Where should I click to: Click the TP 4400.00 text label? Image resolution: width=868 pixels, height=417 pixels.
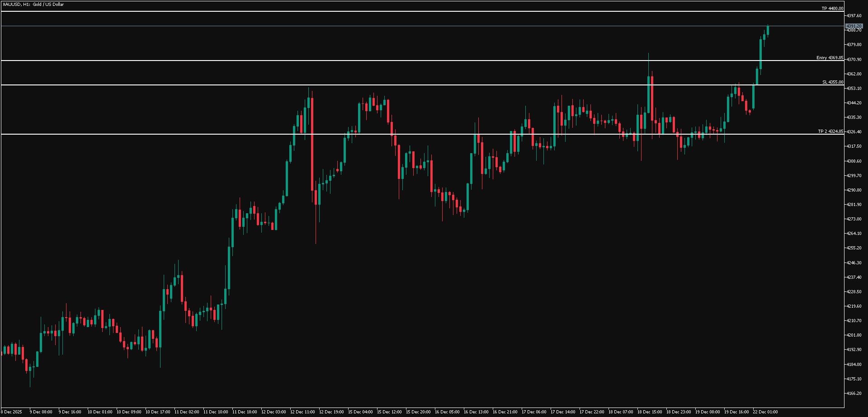(832, 8)
